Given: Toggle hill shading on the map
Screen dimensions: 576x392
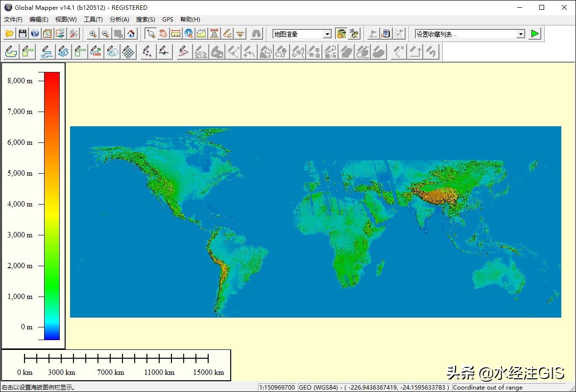Looking at the screenshot, I should click(x=341, y=34).
